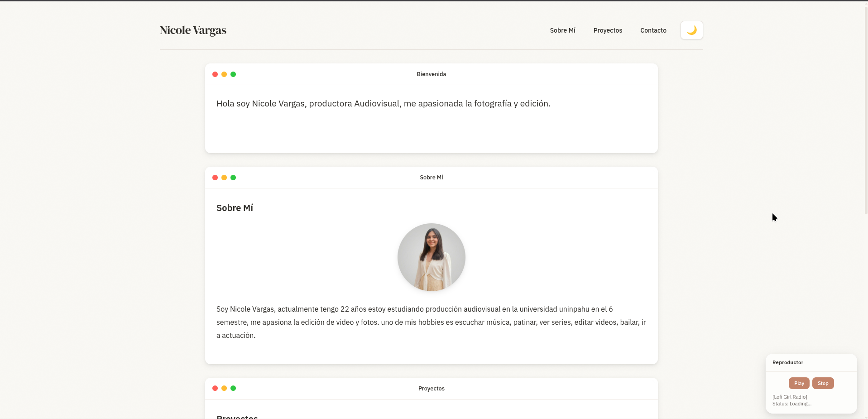This screenshot has width=868, height=419.
Task: Click the Nicole Vargas site logo
Action: coord(193,30)
